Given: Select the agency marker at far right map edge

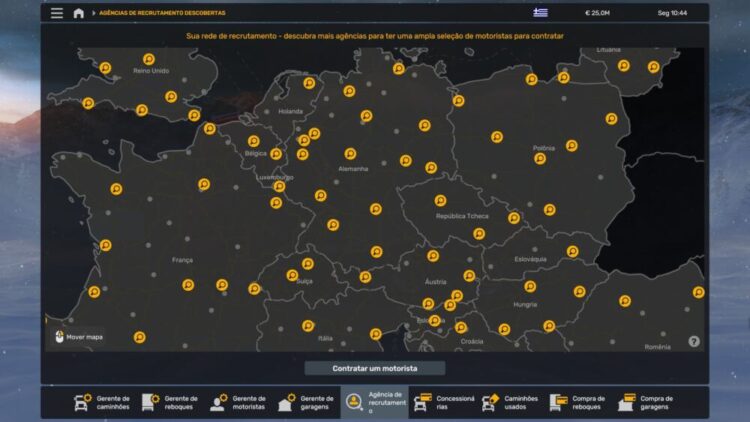Looking at the screenshot, I should click(x=698, y=292).
